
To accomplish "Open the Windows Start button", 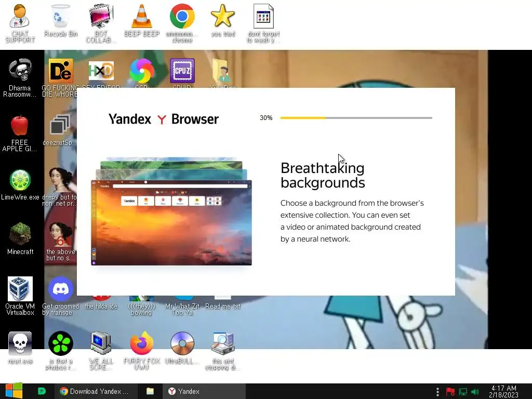I will [14, 391].
